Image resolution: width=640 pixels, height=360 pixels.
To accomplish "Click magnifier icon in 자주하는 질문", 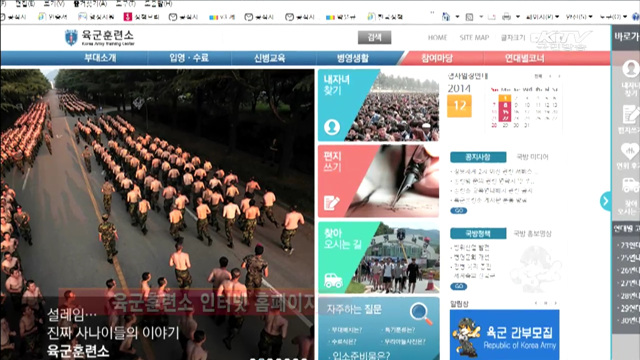I will [x=421, y=313].
